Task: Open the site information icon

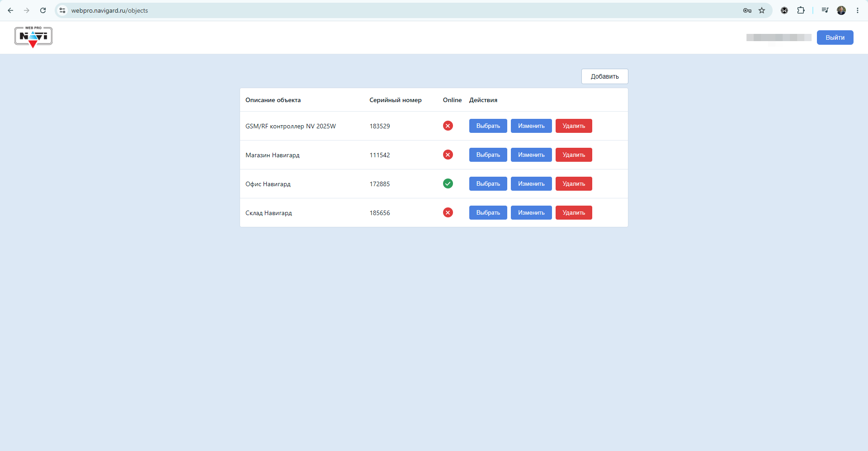Action: 62,10
